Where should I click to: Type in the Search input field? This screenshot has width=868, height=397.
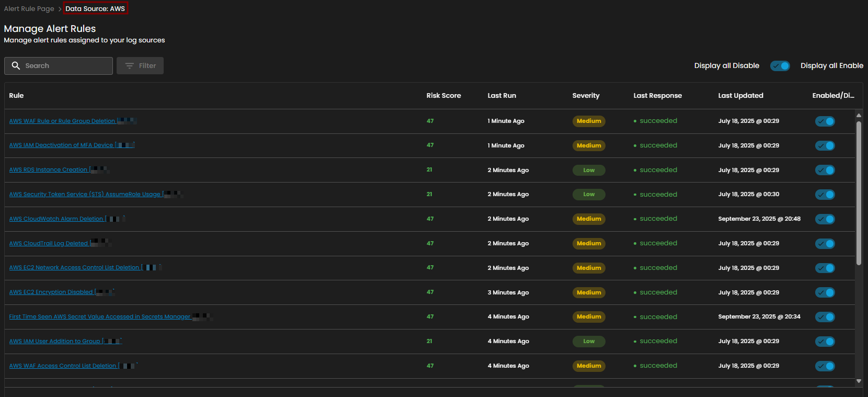tap(65, 66)
